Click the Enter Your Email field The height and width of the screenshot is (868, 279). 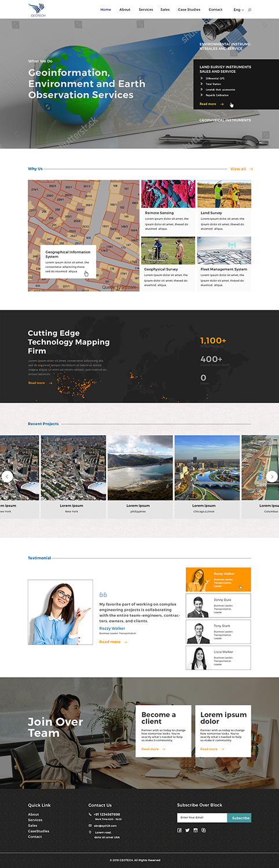pyautogui.click(x=202, y=818)
